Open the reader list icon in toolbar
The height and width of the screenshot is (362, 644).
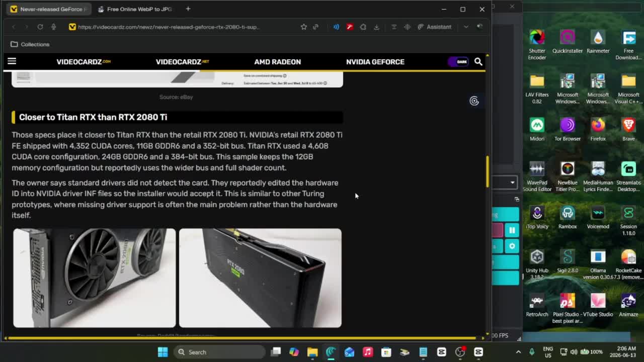tap(394, 27)
